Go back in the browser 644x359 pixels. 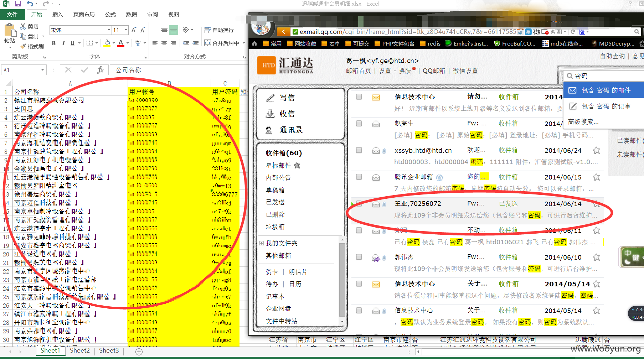(x=283, y=32)
